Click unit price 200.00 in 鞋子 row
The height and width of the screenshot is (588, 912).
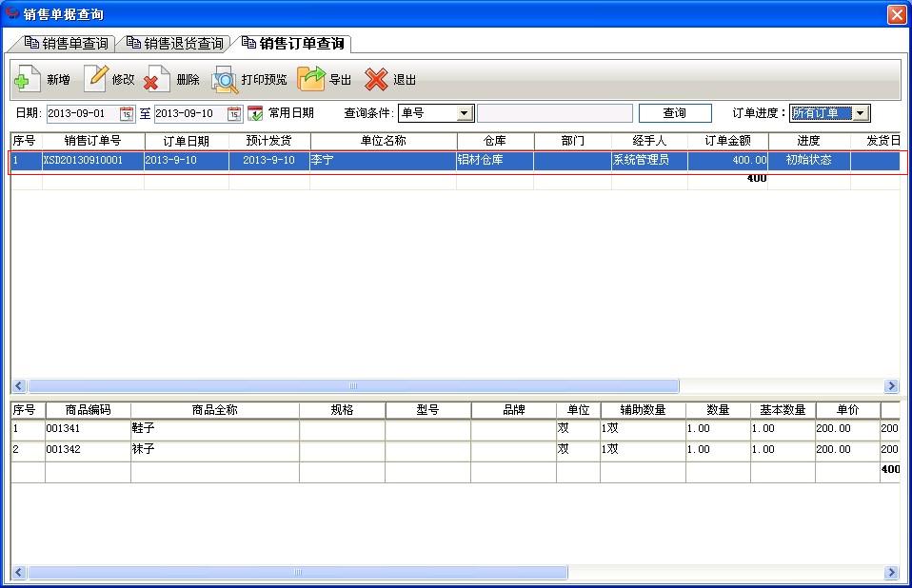click(847, 429)
